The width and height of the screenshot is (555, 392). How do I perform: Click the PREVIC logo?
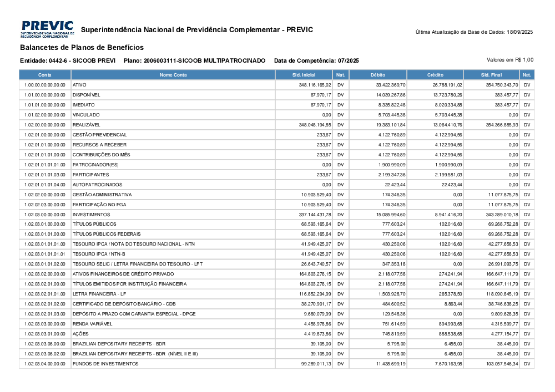(x=47, y=29)
